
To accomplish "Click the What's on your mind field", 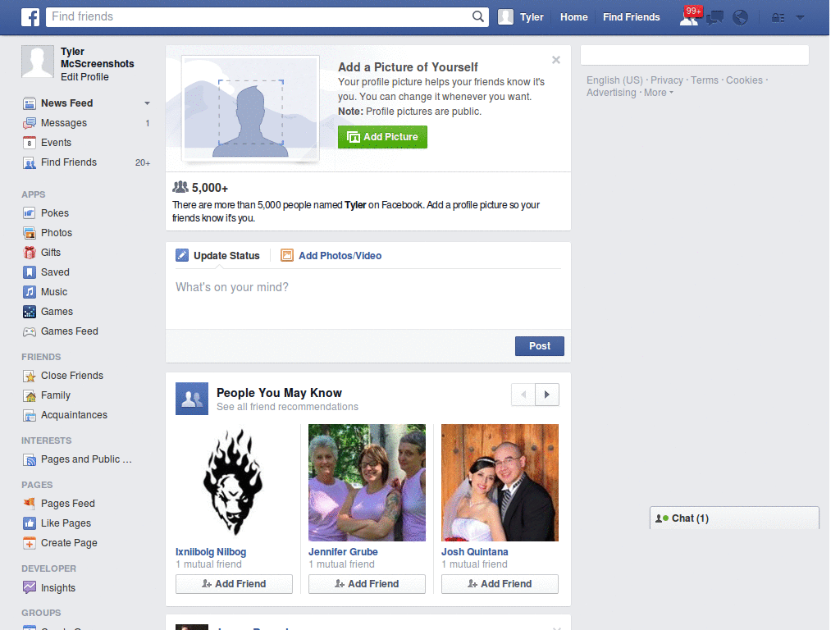I will point(368,299).
